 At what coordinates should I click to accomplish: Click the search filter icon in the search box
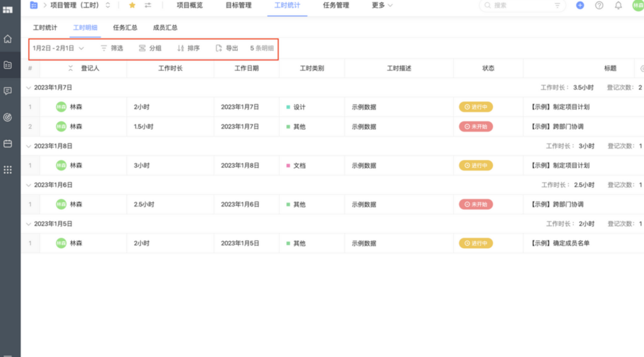[x=557, y=5]
